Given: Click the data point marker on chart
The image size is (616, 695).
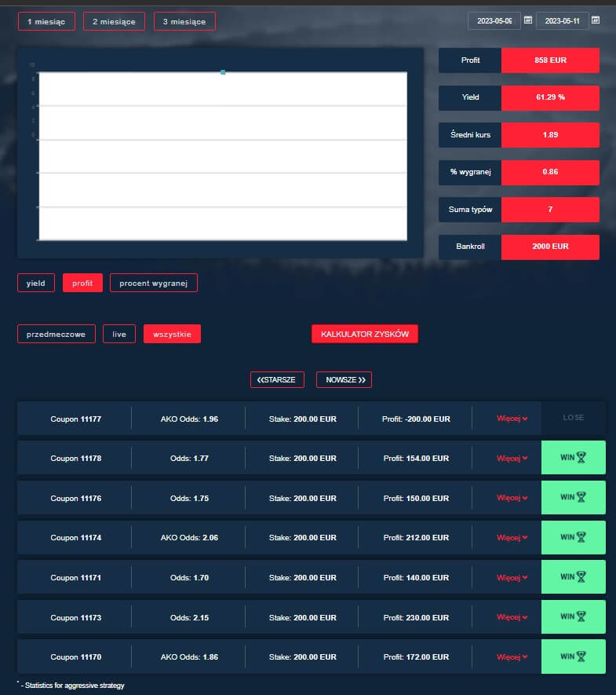Looking at the screenshot, I should pos(223,72).
